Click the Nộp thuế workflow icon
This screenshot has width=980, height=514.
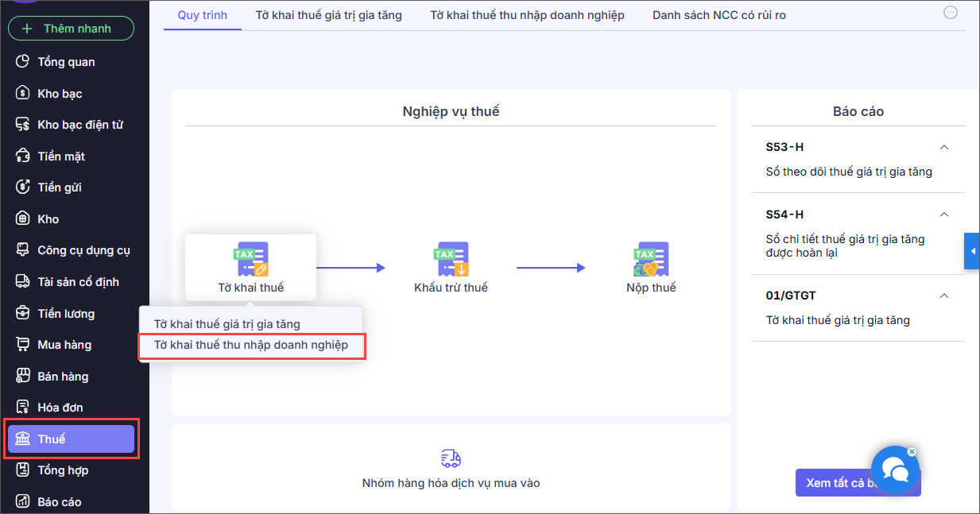click(651, 259)
